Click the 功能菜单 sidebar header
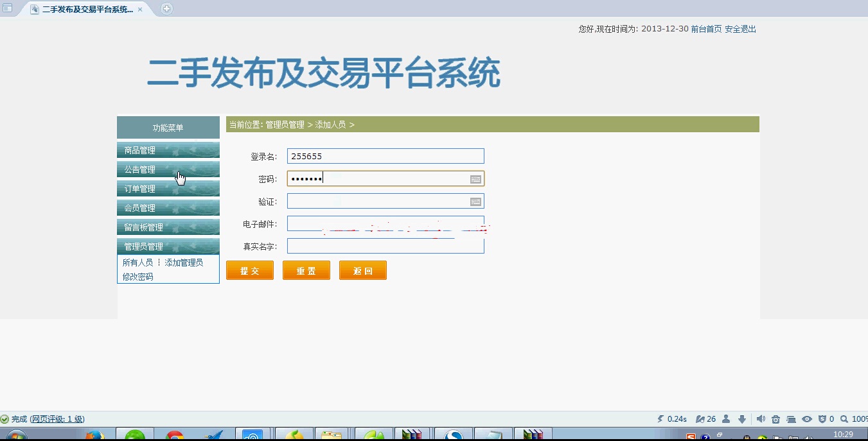This screenshot has height=441, width=868. pyautogui.click(x=168, y=128)
